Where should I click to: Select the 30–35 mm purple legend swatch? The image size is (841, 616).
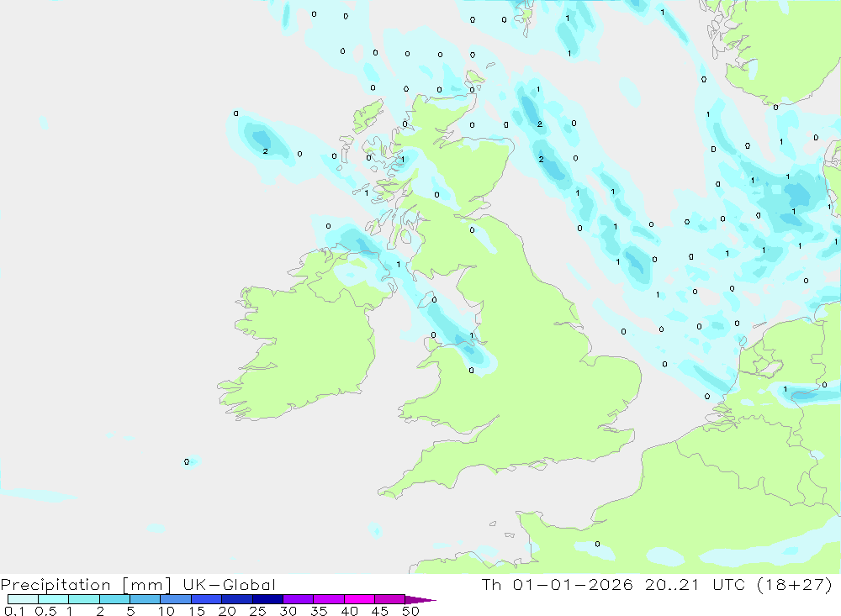299,599
